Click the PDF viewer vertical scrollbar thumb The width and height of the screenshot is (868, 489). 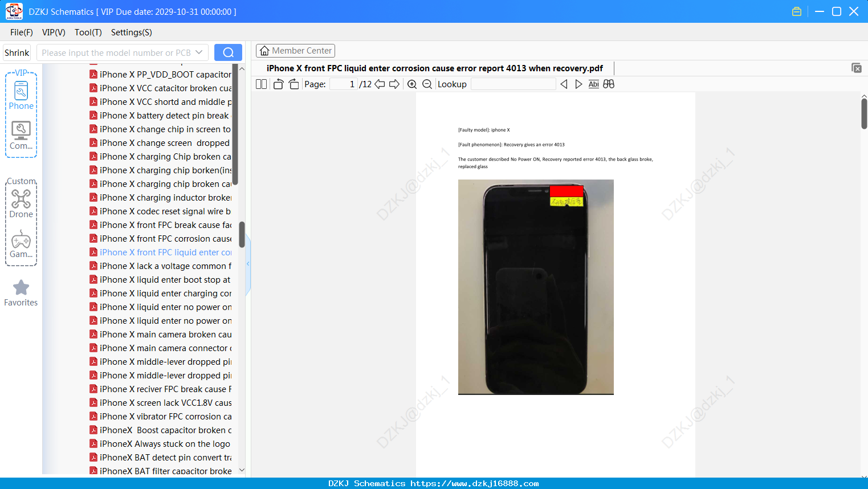pyautogui.click(x=864, y=113)
